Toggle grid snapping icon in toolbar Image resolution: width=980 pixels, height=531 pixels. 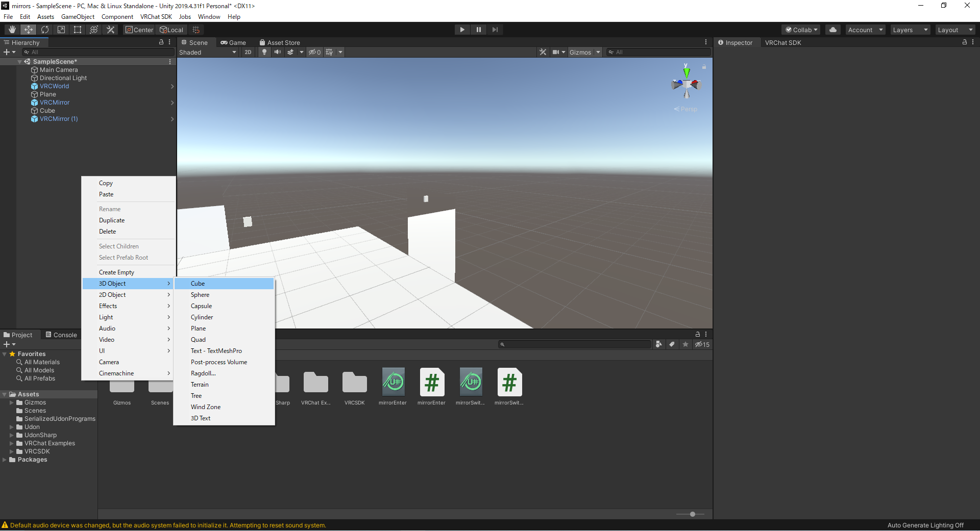[x=196, y=30]
